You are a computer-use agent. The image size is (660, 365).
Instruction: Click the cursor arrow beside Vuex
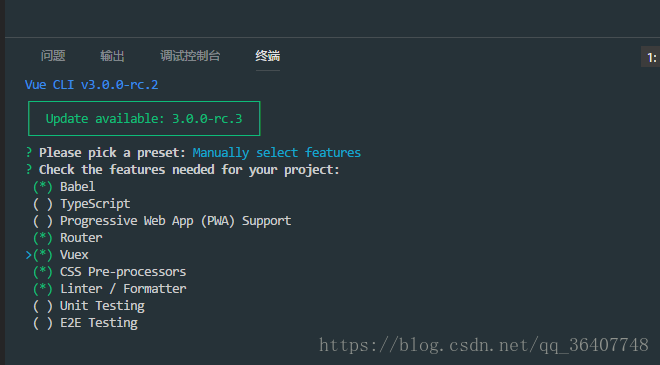(x=29, y=255)
